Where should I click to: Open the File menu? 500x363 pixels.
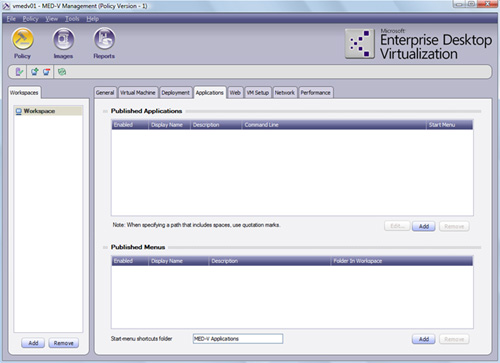11,19
